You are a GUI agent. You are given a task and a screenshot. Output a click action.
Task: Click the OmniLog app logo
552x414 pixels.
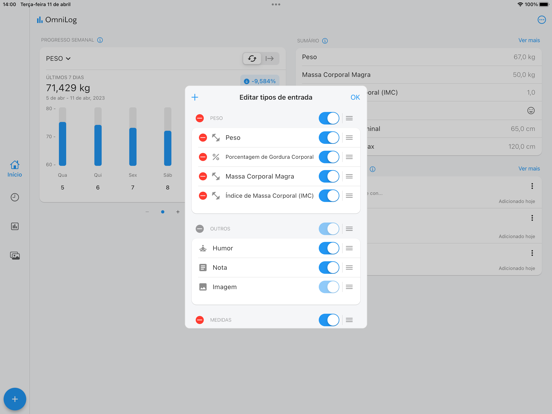(x=57, y=20)
